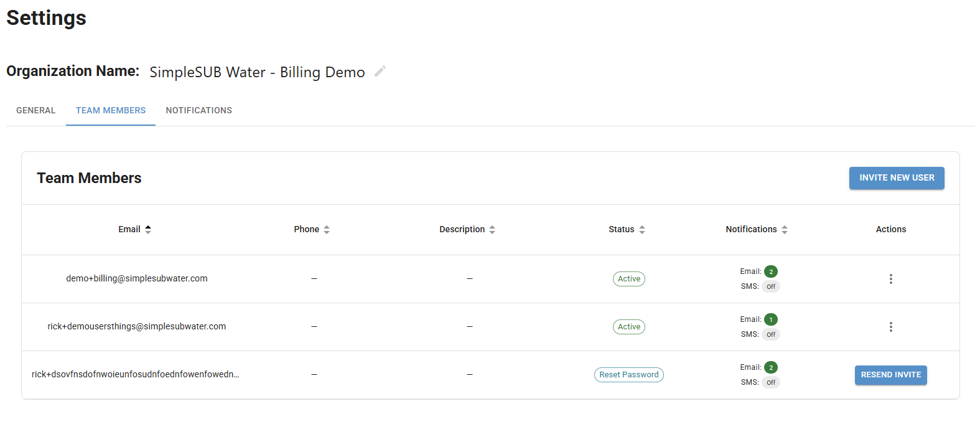
Task: Select email rick+demousersthings@simplesubwater.com
Action: (x=137, y=326)
